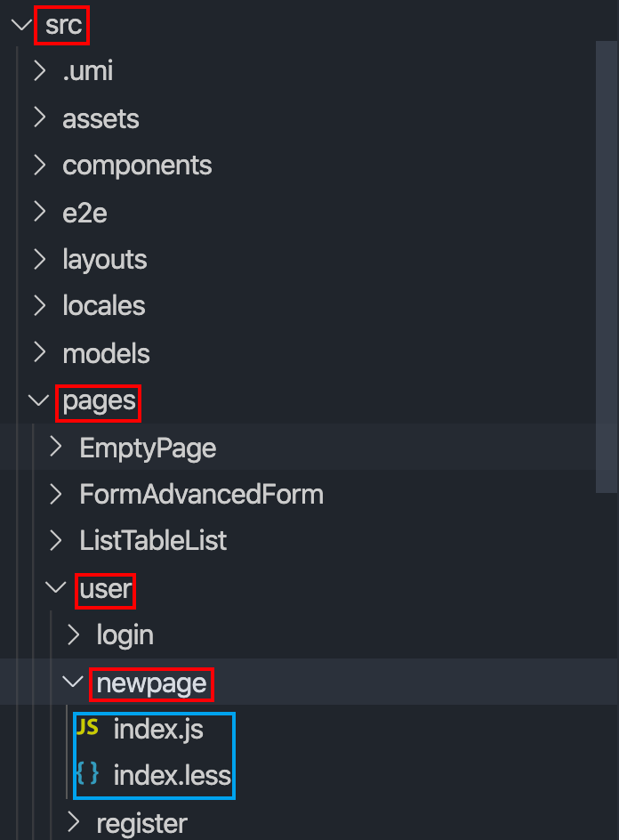Collapse the pages folder chevron
The width and height of the screenshot is (619, 840).
pyautogui.click(x=39, y=401)
